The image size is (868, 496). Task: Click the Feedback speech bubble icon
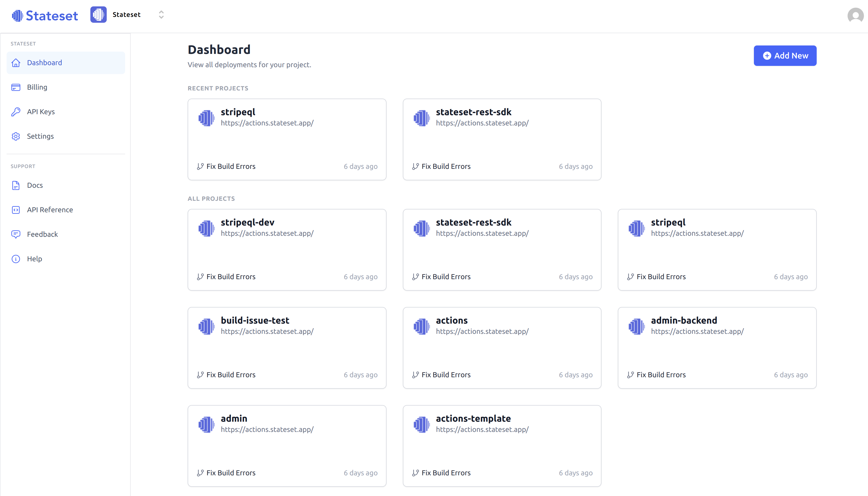tap(16, 234)
